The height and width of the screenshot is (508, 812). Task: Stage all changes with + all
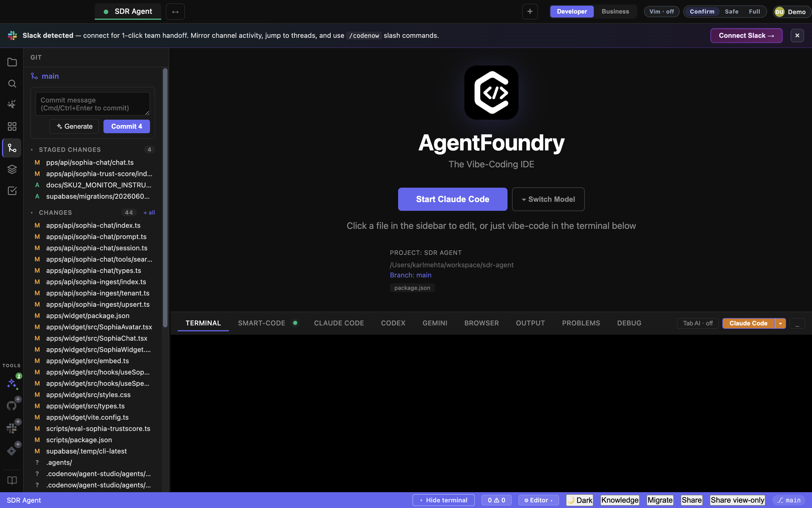click(149, 213)
